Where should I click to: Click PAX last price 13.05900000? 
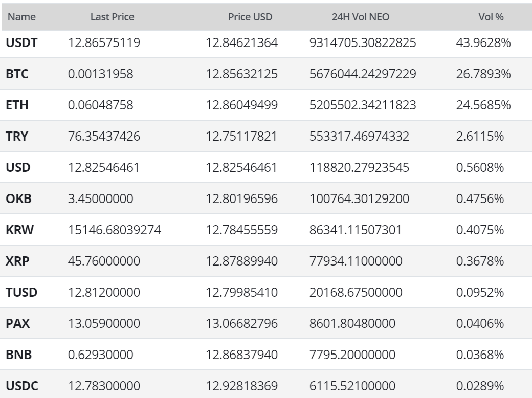click(104, 324)
